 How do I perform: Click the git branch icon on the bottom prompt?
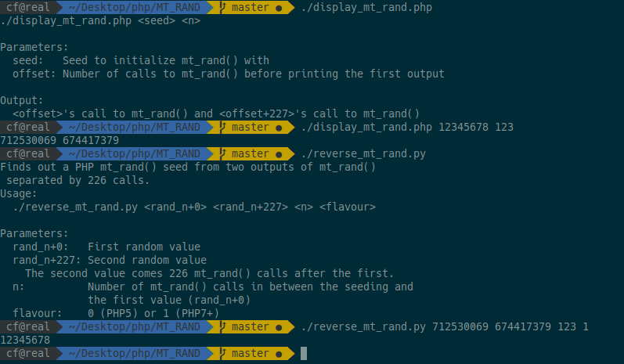click(223, 353)
